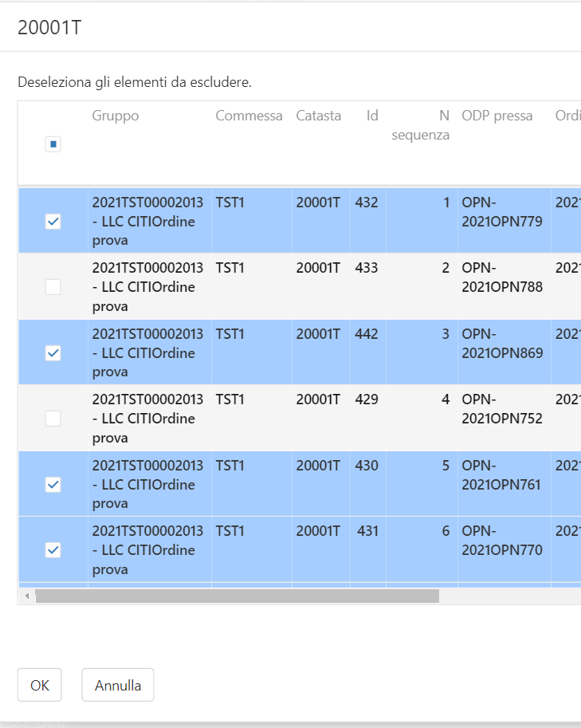
Task: Toggle the select-all checkbox in table header
Action: 53,144
